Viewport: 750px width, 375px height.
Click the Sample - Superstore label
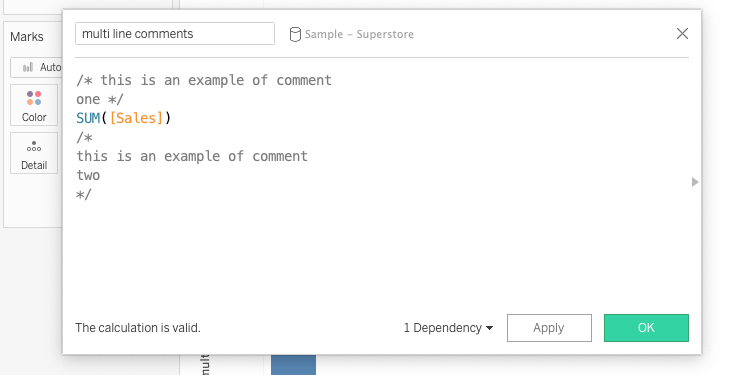pos(359,34)
